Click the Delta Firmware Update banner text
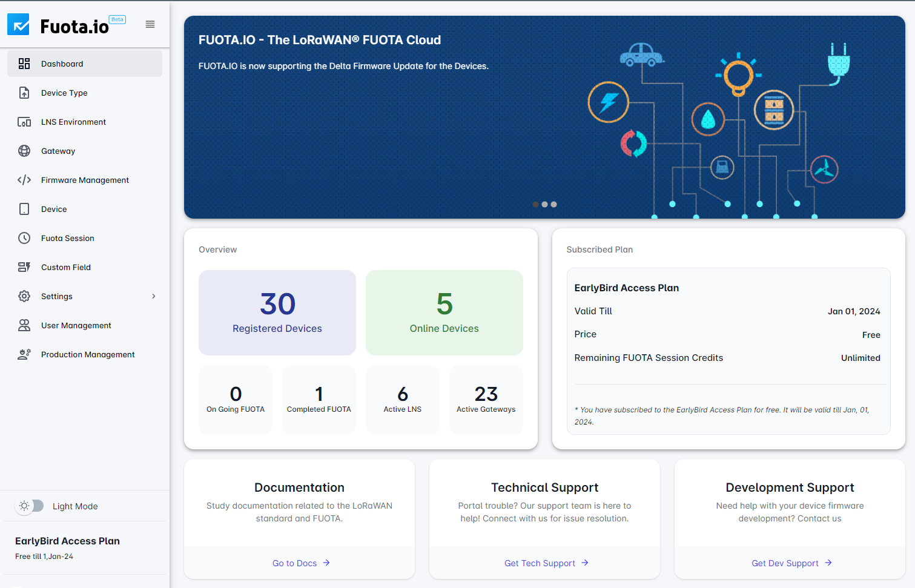 point(343,66)
